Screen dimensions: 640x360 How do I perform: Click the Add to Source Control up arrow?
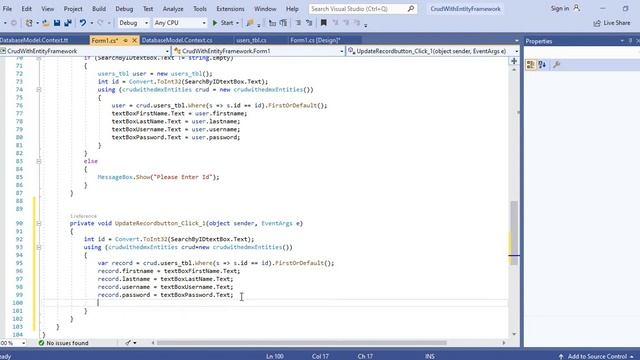(561, 356)
